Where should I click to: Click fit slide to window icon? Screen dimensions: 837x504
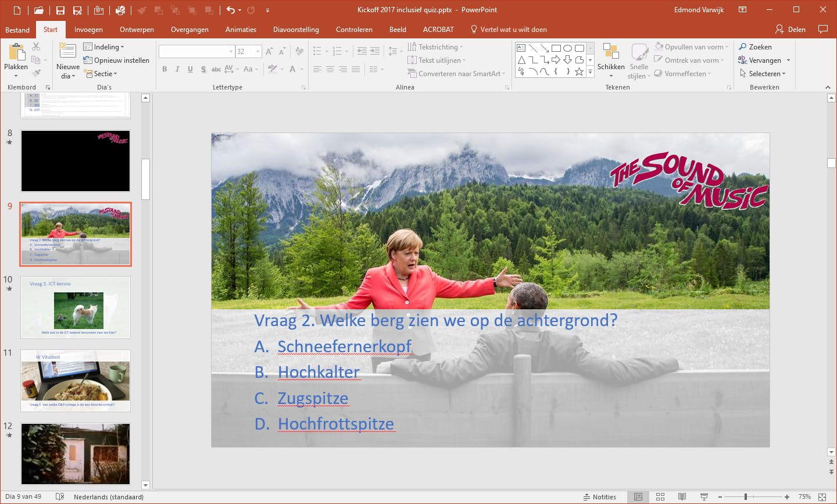(822, 497)
